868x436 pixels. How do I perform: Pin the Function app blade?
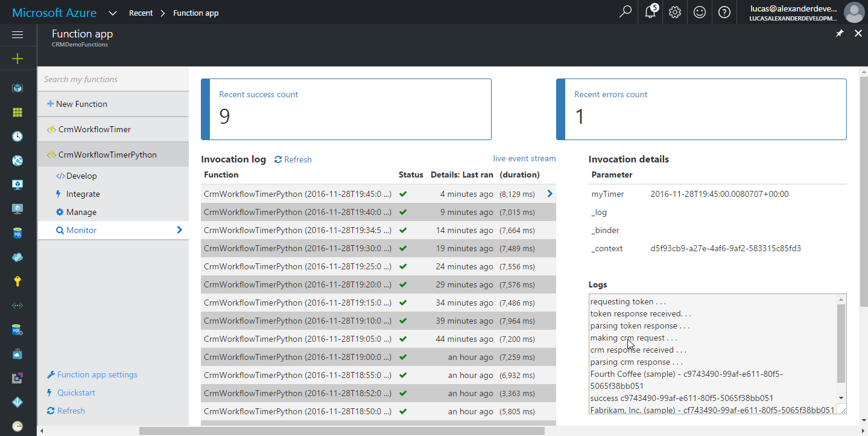pyautogui.click(x=840, y=34)
